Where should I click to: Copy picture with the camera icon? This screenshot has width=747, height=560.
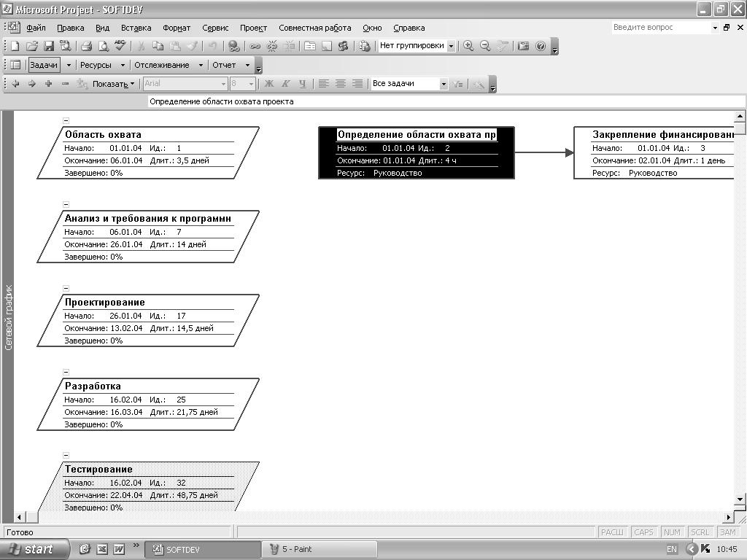pos(524,46)
